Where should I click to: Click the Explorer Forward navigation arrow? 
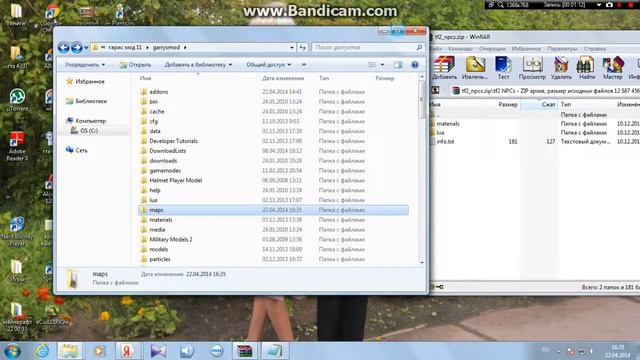pyautogui.click(x=76, y=48)
